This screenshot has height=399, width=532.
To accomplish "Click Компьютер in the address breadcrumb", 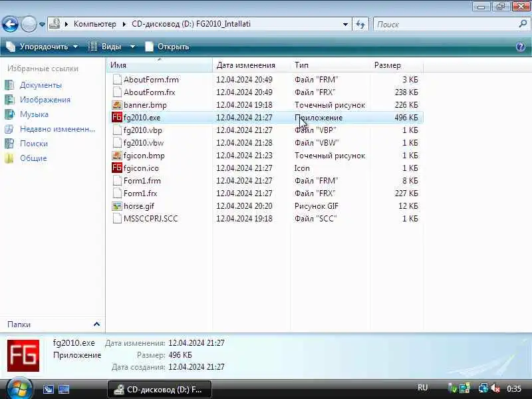I will [94, 24].
